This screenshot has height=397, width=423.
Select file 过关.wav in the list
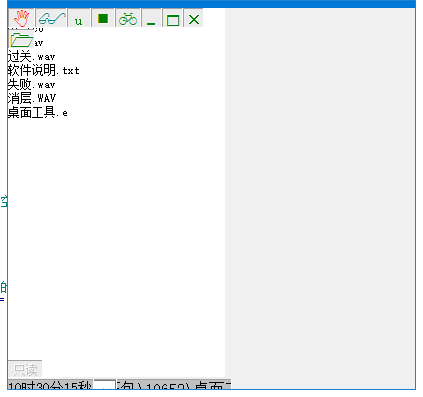[31, 56]
